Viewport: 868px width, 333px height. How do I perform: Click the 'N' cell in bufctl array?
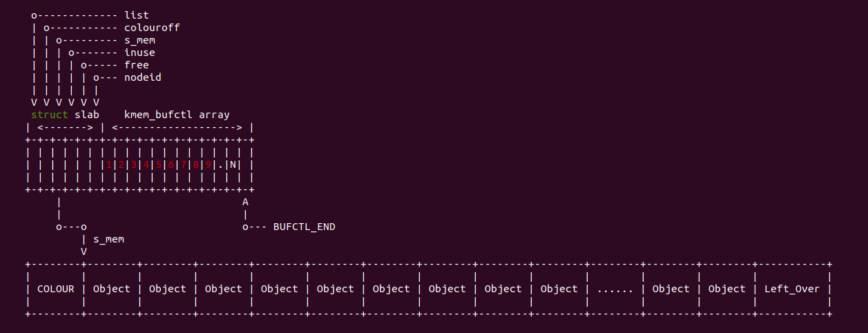click(233, 164)
